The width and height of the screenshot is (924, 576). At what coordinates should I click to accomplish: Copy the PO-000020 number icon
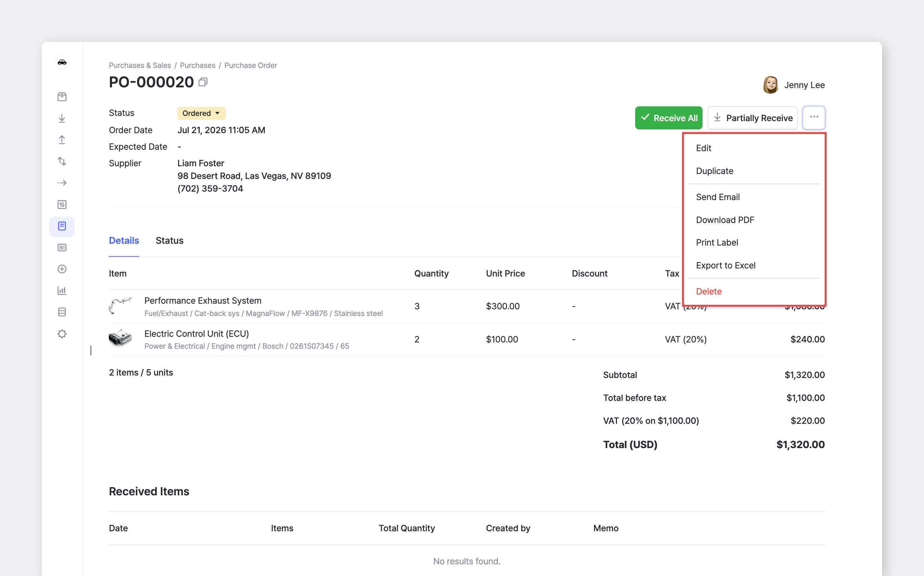[203, 82]
